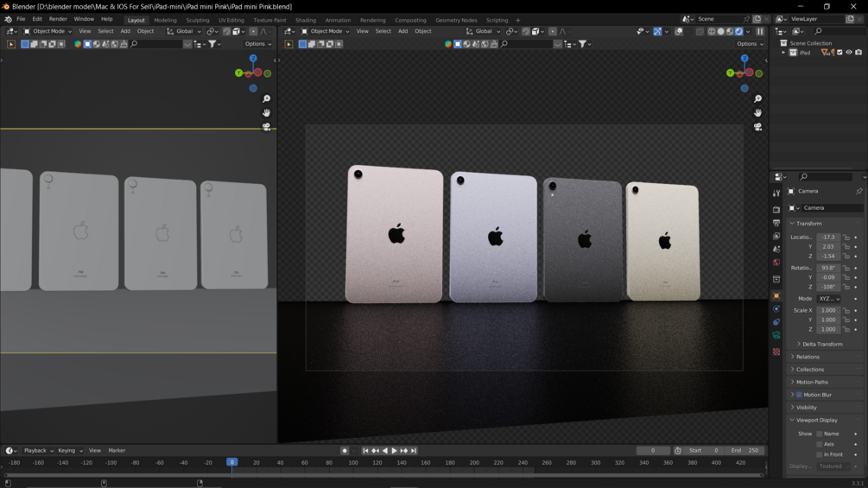868x488 pixels.
Task: Open the Object Constraints properties tab
Action: pyautogui.click(x=776, y=322)
